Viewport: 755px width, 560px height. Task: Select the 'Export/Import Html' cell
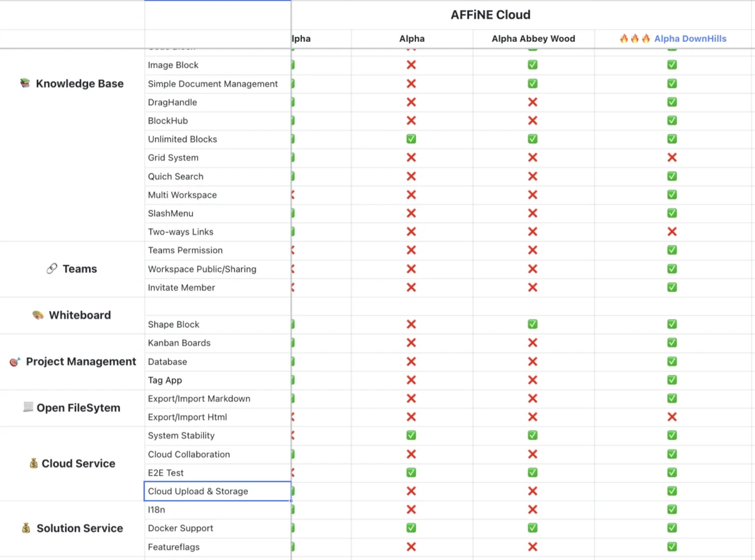pyautogui.click(x=218, y=417)
